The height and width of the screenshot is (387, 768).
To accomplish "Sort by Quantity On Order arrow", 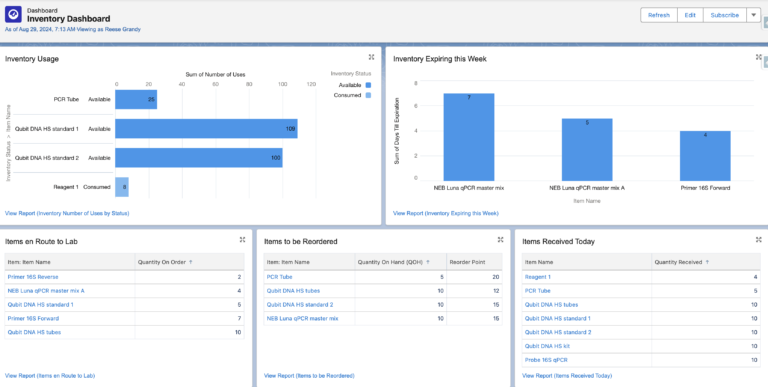I will [191, 262].
